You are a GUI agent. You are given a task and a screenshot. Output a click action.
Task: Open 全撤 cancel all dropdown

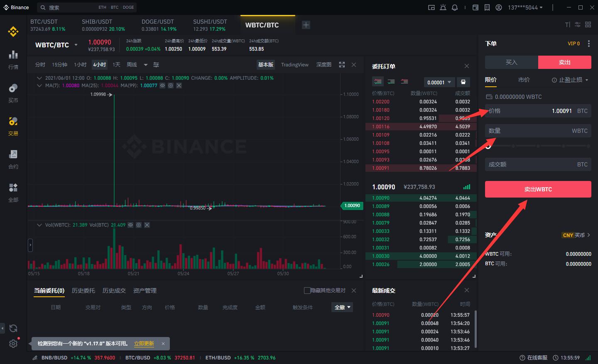click(343, 307)
